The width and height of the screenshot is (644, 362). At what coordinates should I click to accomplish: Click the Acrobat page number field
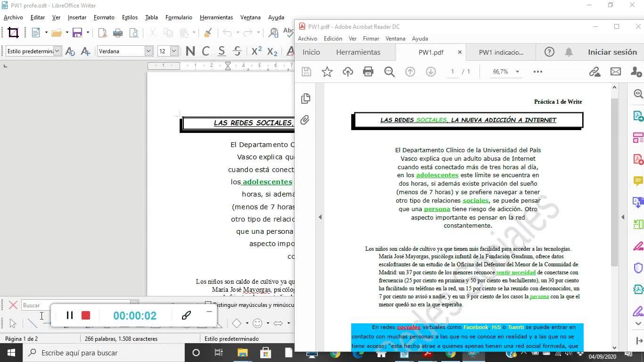(x=453, y=72)
